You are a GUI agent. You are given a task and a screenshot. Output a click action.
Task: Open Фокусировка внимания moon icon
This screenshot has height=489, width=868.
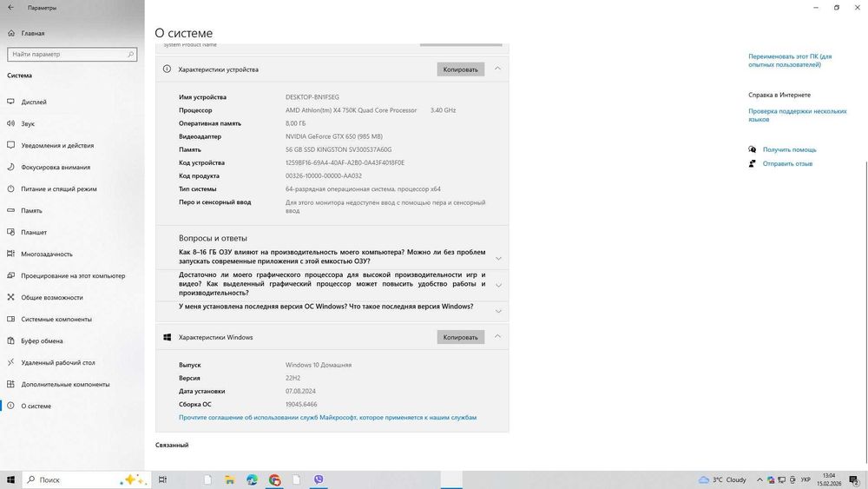10,167
